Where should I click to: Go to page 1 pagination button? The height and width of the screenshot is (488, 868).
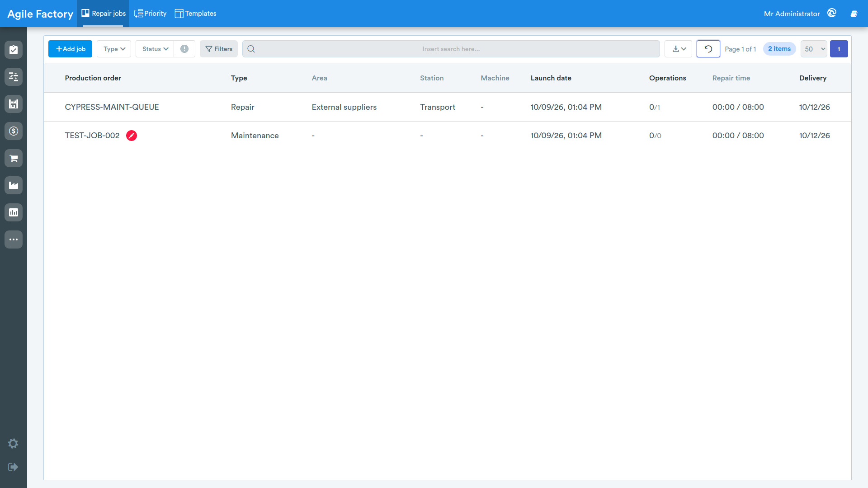pos(839,49)
